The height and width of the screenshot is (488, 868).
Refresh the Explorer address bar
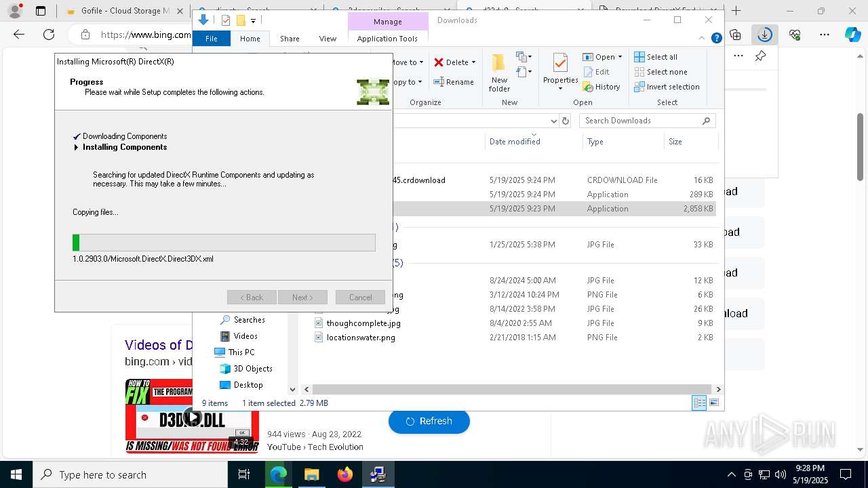point(566,121)
